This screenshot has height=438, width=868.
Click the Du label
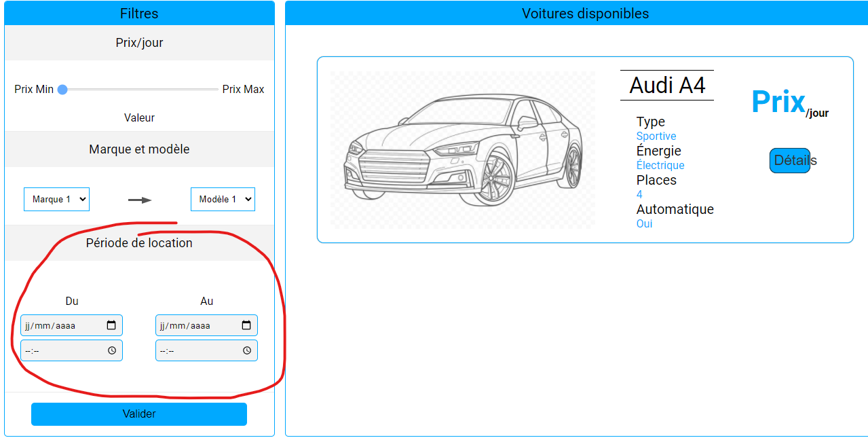click(x=71, y=302)
